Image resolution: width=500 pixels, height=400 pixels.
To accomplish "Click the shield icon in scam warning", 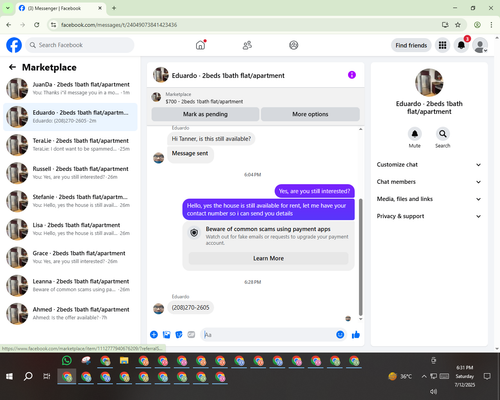I will pos(194,233).
